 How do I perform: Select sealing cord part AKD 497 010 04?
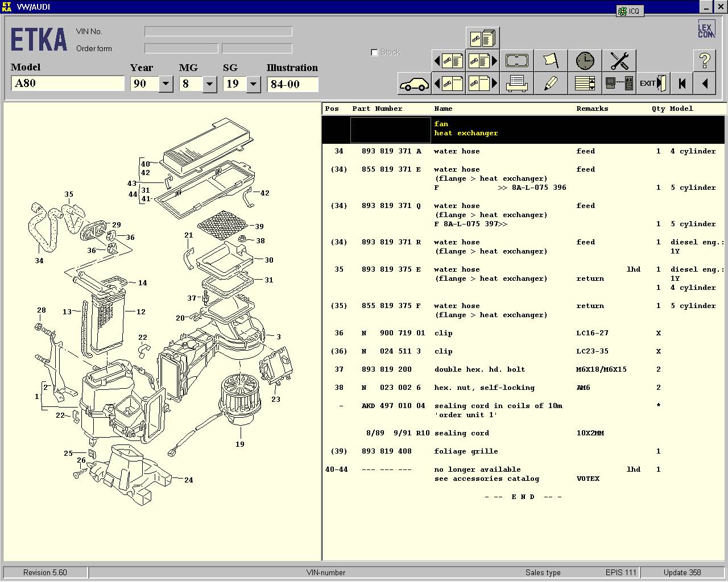(x=393, y=406)
